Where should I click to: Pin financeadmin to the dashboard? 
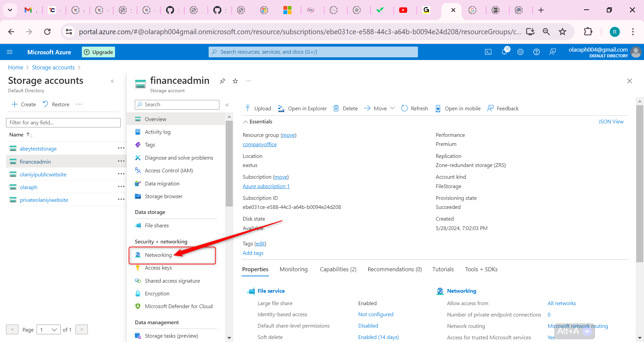pos(222,81)
